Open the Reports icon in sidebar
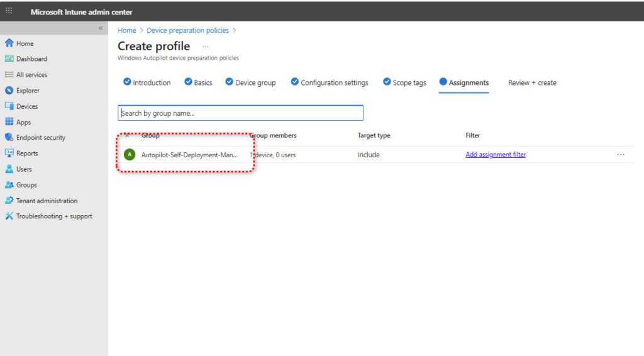Screen dimensions: 644x356 click(9, 153)
